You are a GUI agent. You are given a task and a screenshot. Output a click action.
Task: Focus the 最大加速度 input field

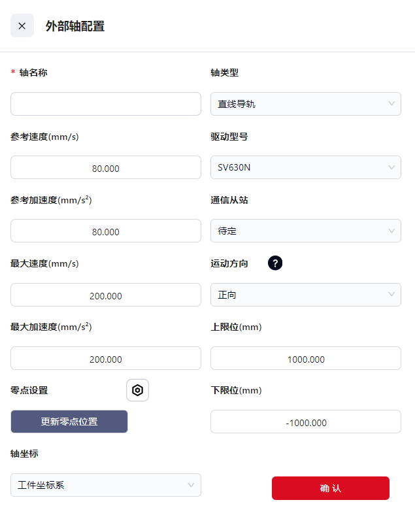(x=106, y=359)
